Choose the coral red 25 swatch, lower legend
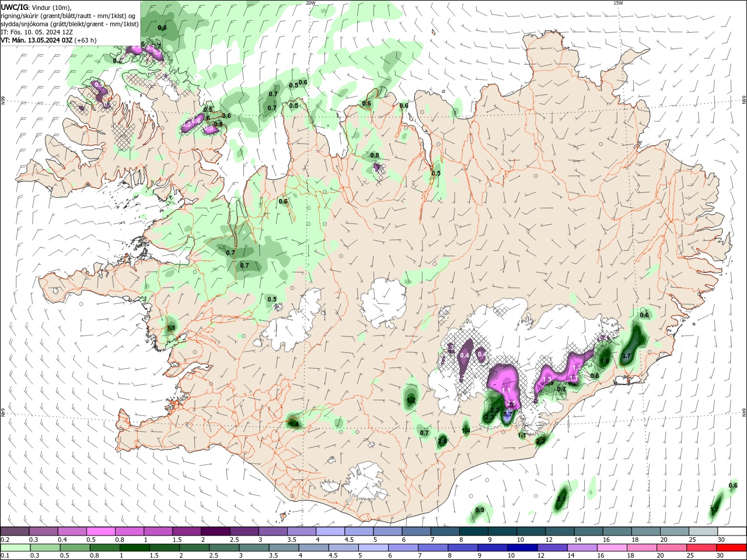 (701, 548)
